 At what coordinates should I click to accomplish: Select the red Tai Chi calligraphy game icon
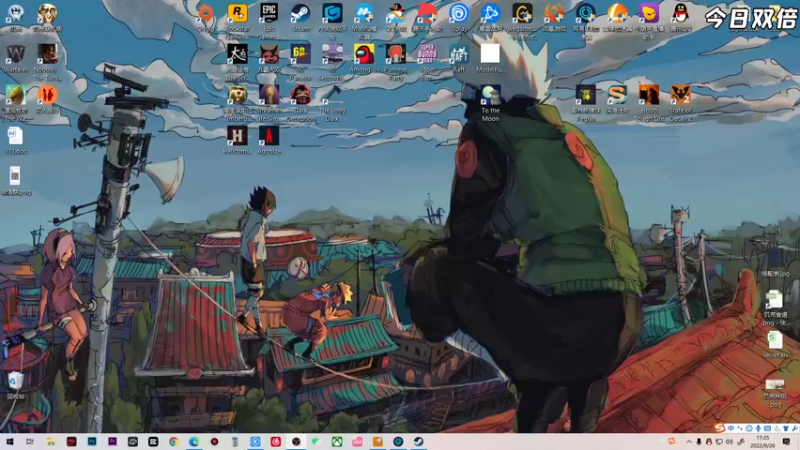click(237, 54)
